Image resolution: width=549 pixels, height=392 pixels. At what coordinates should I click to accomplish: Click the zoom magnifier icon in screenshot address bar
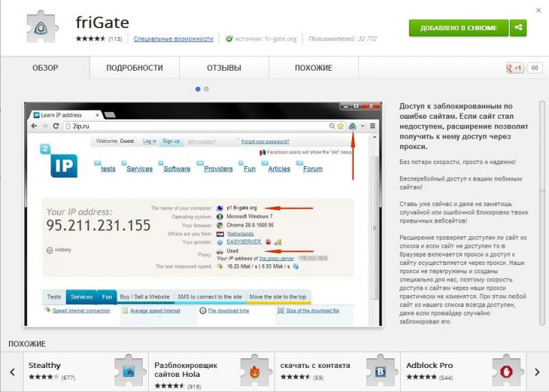pos(331,126)
